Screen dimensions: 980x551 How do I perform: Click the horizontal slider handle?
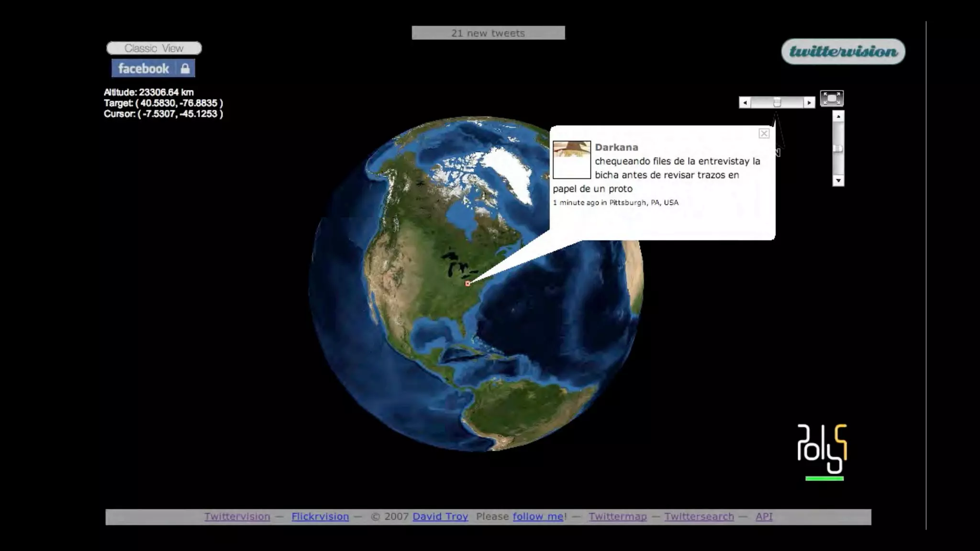777,102
